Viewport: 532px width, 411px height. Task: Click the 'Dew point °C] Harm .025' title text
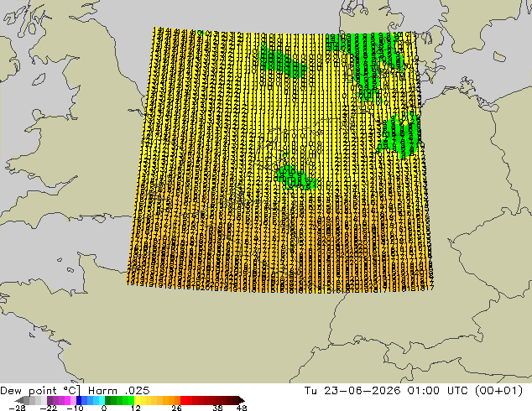click(x=75, y=391)
